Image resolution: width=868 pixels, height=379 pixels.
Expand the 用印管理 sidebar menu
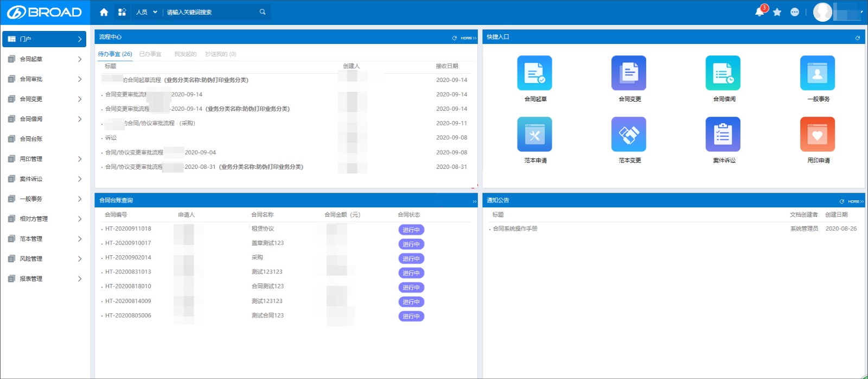point(44,159)
